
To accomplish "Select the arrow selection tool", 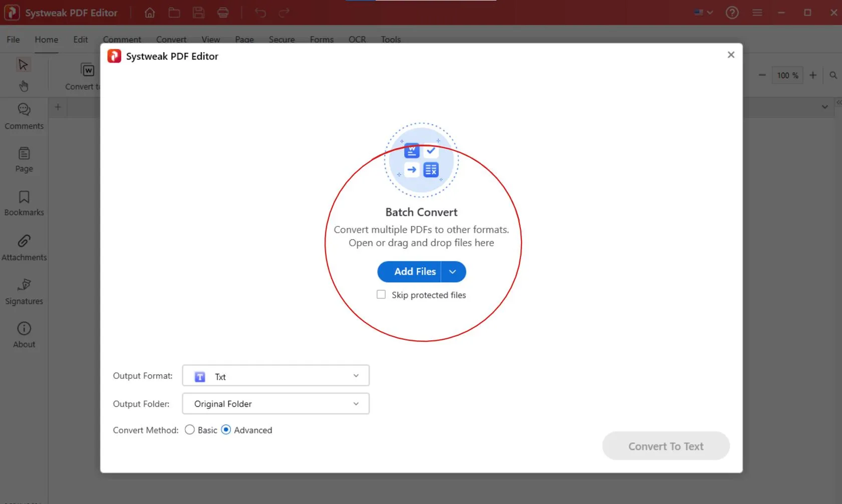I will pos(23,65).
